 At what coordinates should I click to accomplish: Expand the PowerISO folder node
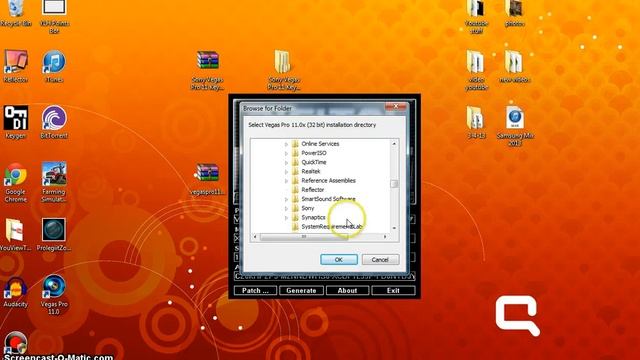coord(286,153)
